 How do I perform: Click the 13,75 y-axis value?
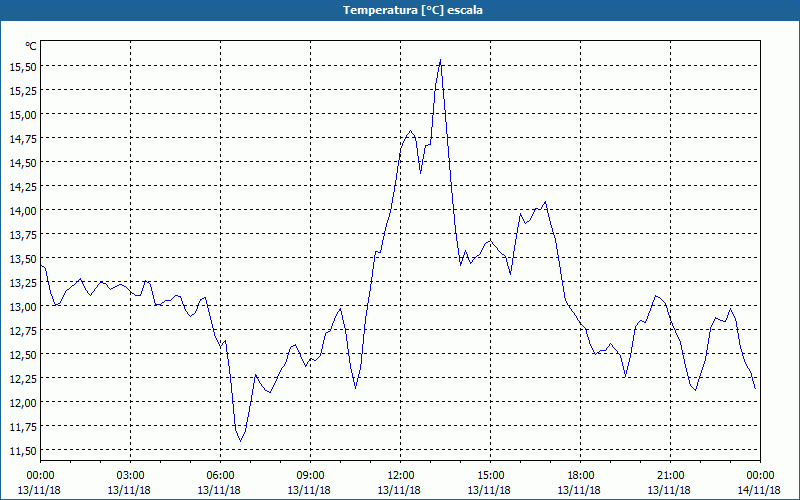coord(23,234)
